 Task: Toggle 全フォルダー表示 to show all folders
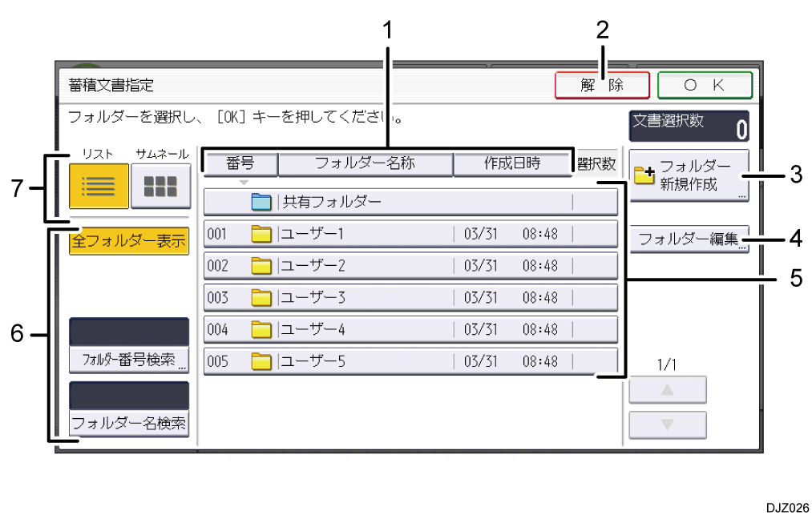click(128, 240)
